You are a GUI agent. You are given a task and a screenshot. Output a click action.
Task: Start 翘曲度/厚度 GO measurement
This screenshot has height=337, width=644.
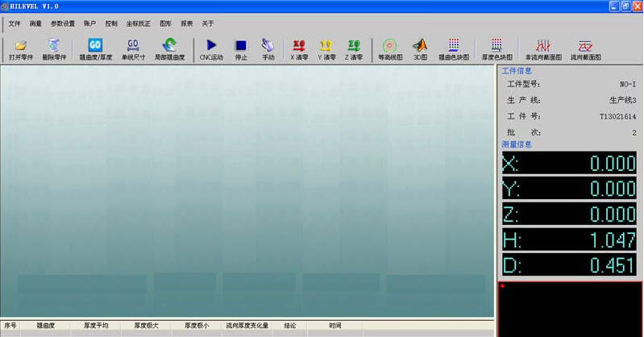coord(95,50)
